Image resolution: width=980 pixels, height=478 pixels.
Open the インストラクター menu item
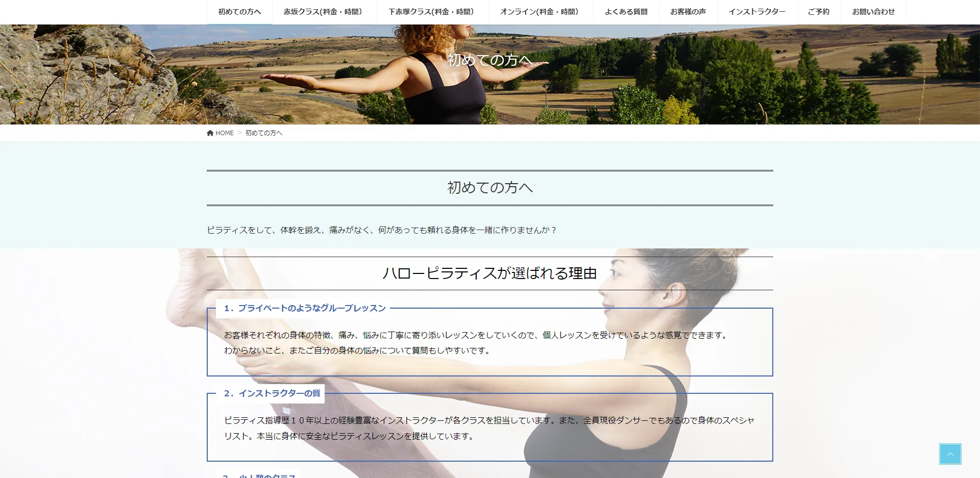coord(756,12)
